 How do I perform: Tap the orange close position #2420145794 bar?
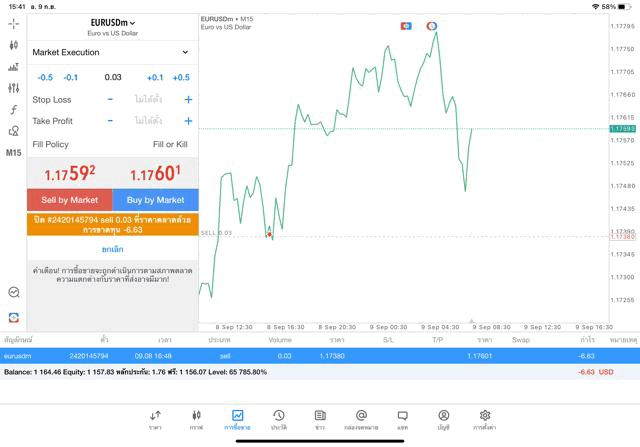pos(113,224)
